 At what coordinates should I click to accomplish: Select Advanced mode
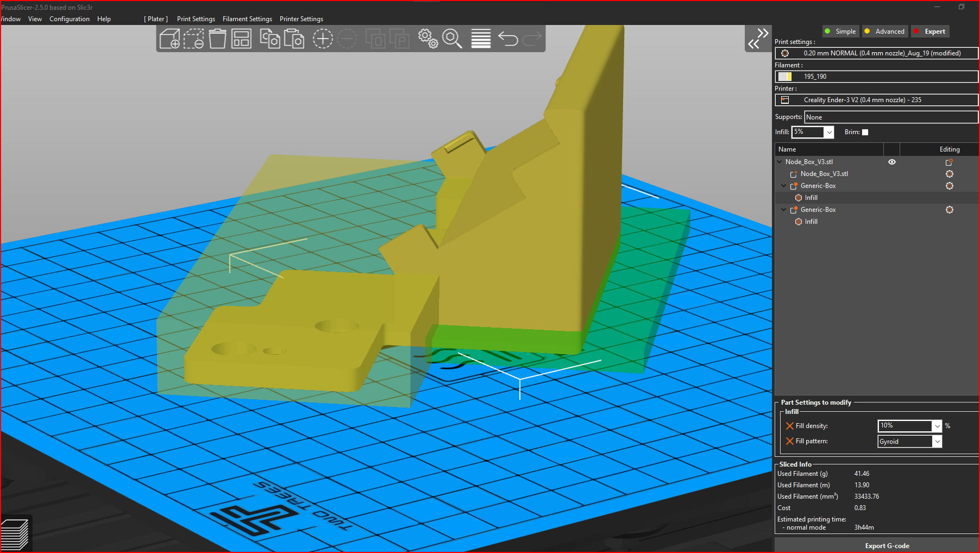[885, 32]
